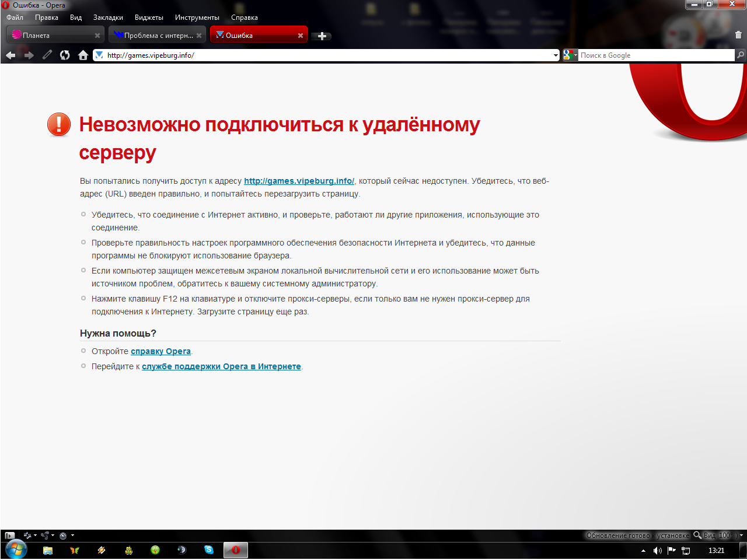Close the Ошибка tab
This screenshot has height=560, width=747.
coord(301,36)
